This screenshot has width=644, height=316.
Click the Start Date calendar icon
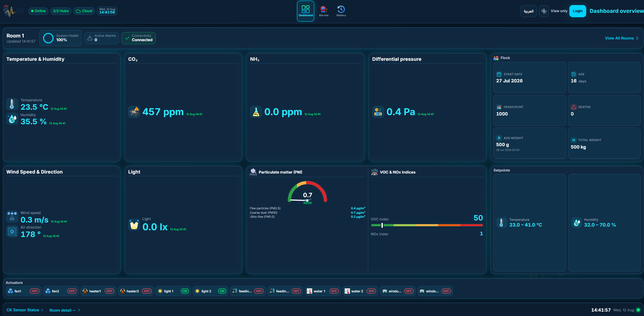point(499,74)
